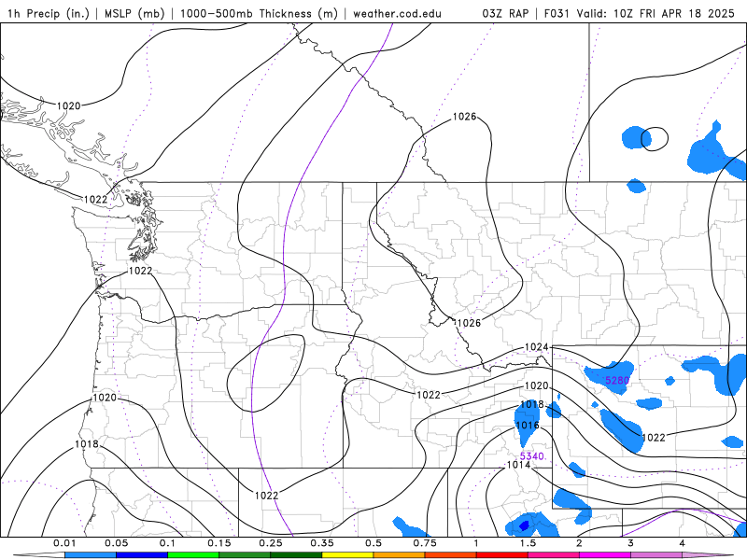Click the bright green 0.1 legend swatch

pyautogui.click(x=193, y=555)
